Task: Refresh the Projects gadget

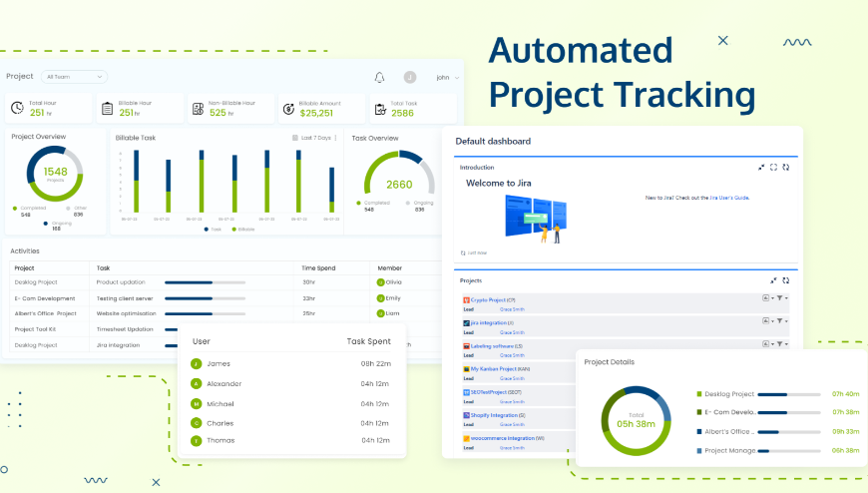Action: [785, 280]
